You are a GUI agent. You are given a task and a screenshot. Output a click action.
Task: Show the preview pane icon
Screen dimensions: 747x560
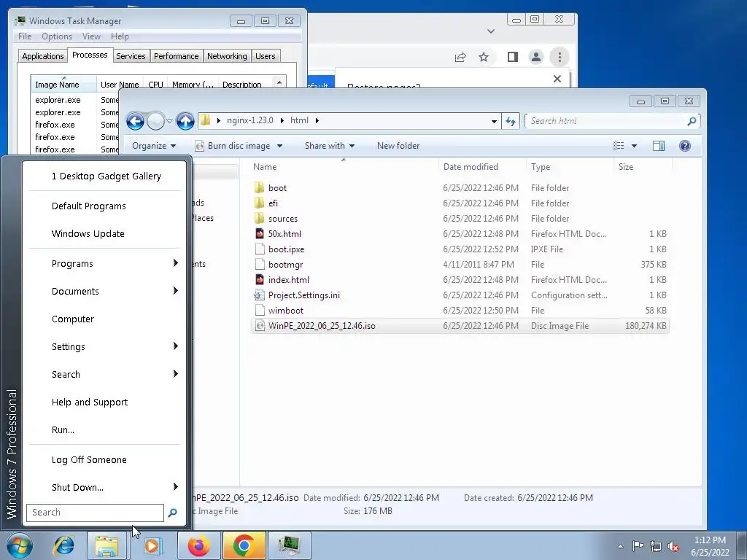(659, 146)
